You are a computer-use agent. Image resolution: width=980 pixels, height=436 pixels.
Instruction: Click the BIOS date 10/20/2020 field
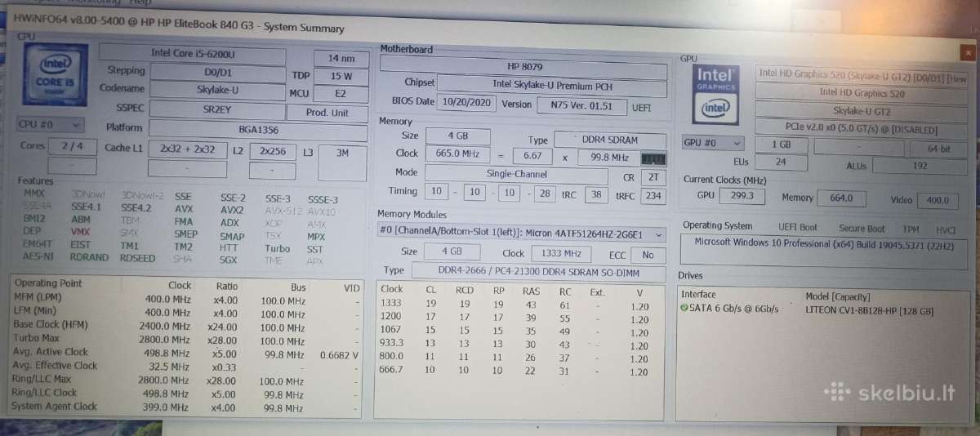466,103
